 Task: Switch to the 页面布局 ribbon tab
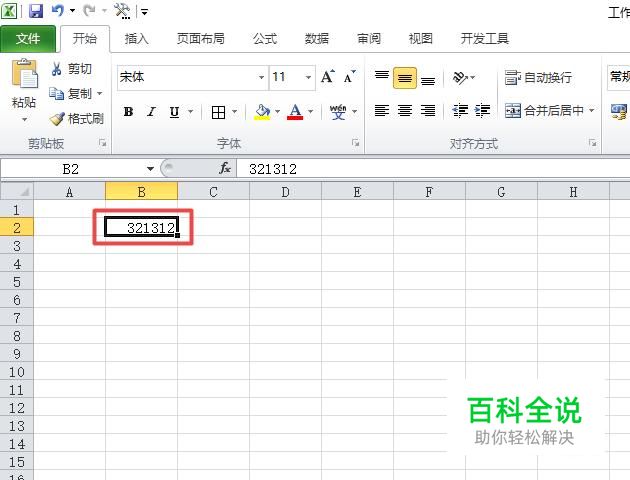[x=200, y=39]
